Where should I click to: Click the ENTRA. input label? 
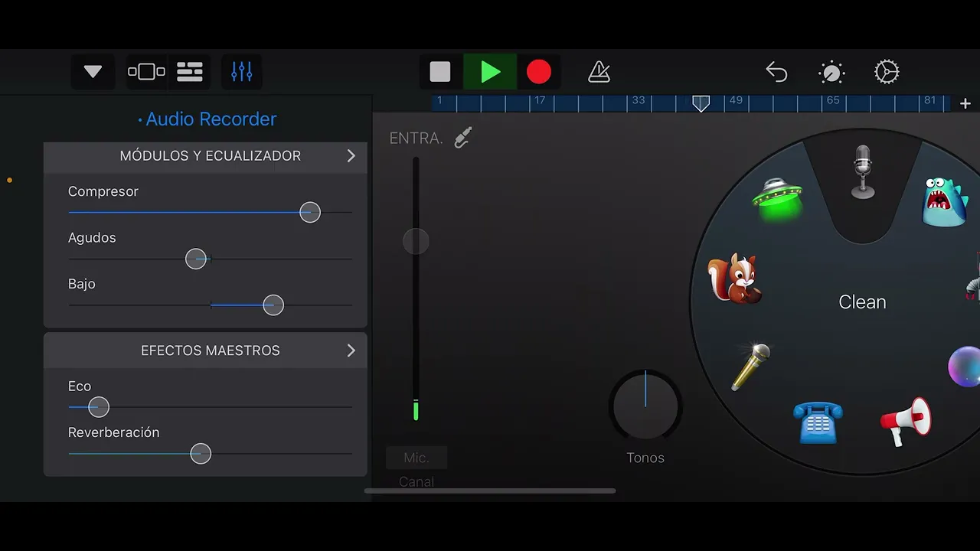click(x=416, y=139)
